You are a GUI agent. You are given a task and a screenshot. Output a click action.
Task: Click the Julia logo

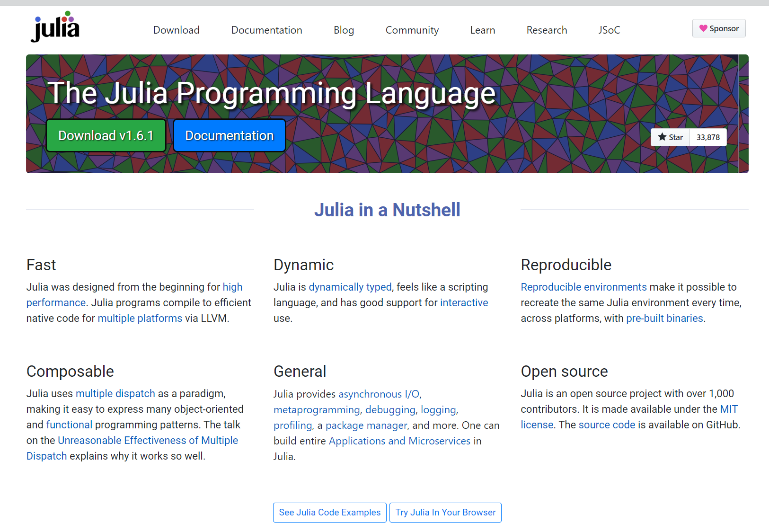(x=55, y=27)
